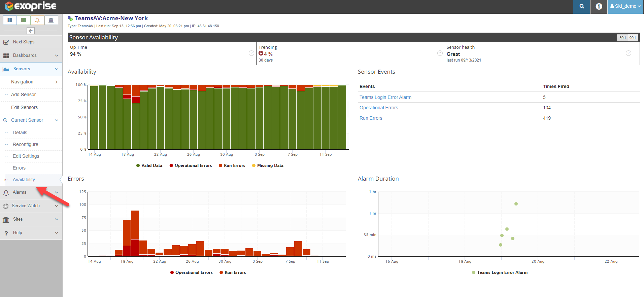This screenshot has height=297, width=644.
Task: Click the Up Time help icon
Action: tap(251, 53)
